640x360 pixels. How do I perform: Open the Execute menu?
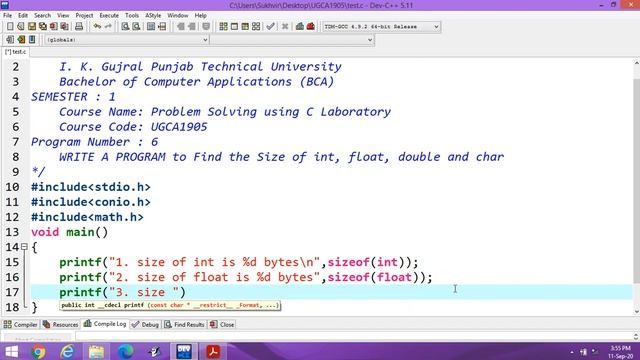click(109, 16)
